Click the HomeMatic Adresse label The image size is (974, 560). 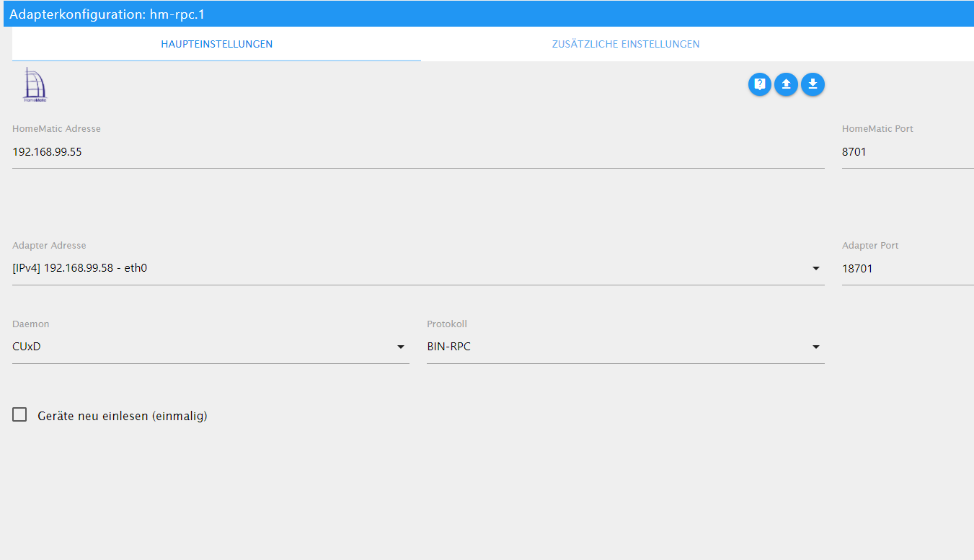coord(56,129)
